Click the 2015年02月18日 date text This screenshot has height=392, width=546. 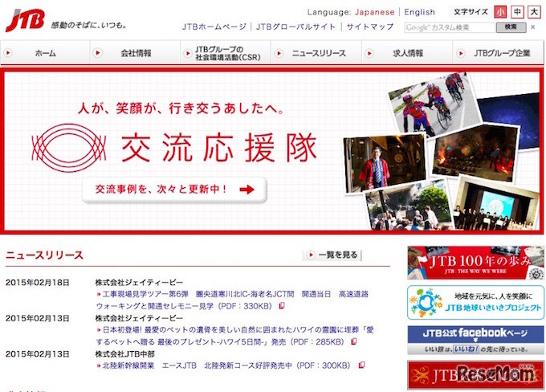37,283
